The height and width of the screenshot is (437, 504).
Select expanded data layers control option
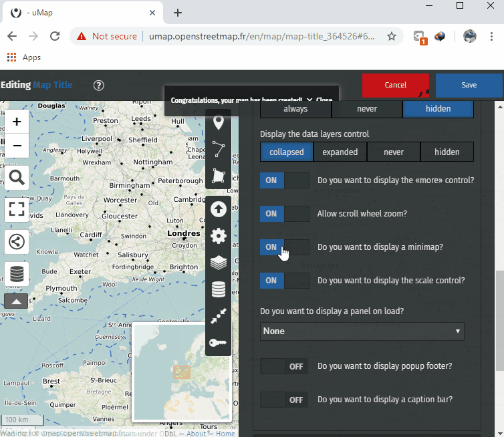(x=340, y=152)
